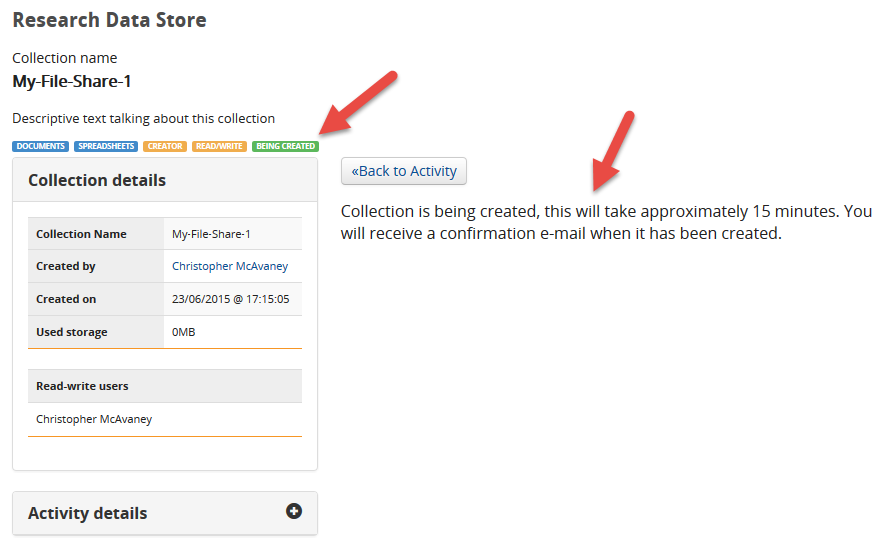Viewport: 885px width, 548px height.
Task: Click the Read-write users table header
Action: point(165,386)
